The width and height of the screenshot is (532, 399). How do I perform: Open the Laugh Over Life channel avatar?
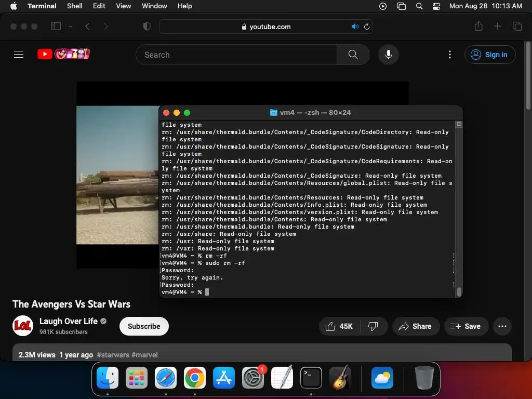pyautogui.click(x=23, y=326)
